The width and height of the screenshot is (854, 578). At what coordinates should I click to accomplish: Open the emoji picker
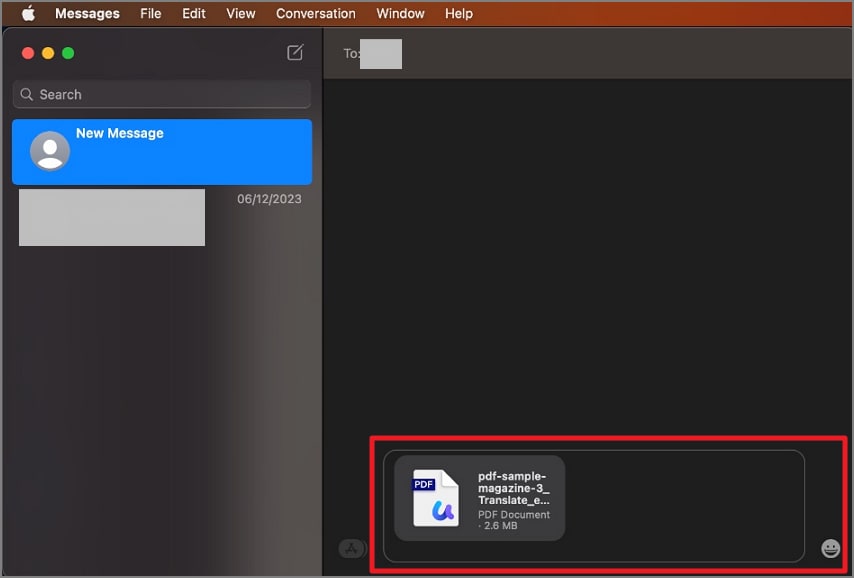pyautogui.click(x=831, y=548)
